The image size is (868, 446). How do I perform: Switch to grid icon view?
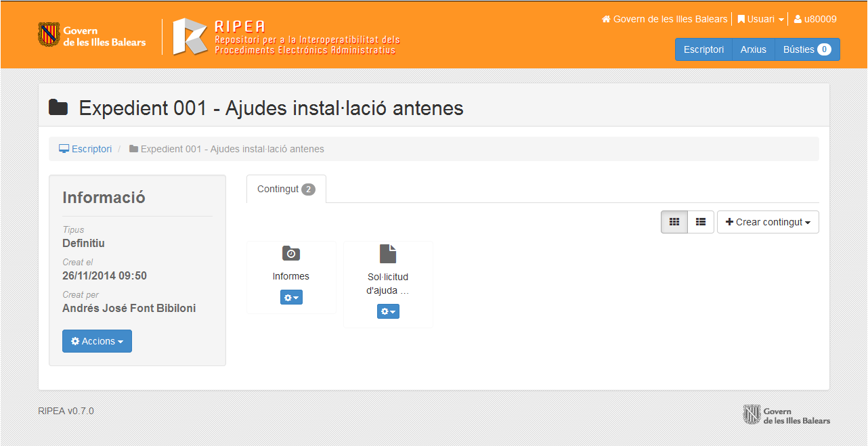(674, 222)
